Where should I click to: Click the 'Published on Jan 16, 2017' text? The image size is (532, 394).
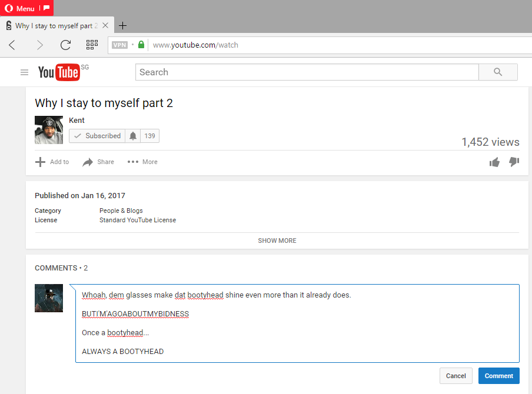pyautogui.click(x=80, y=196)
